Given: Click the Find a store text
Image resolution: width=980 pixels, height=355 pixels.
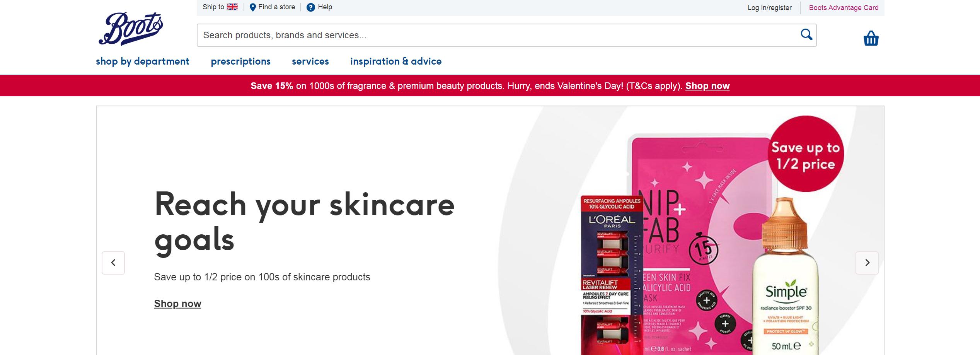Looking at the screenshot, I should pyautogui.click(x=277, y=7).
